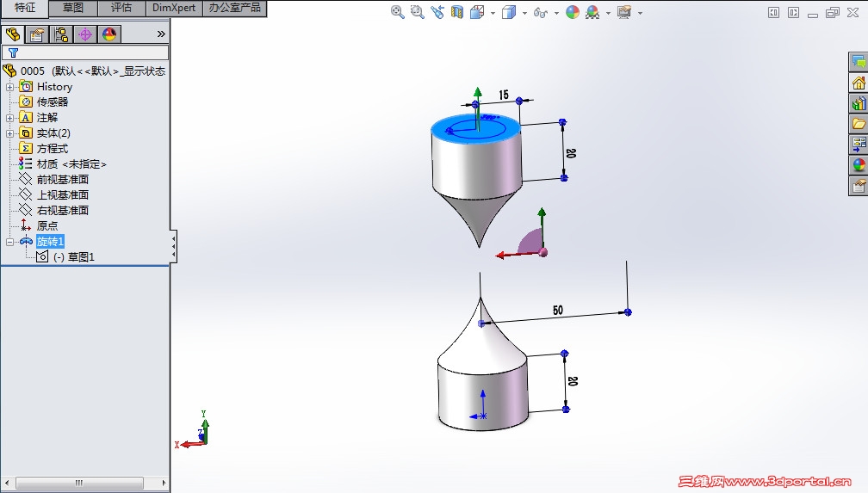Image resolution: width=868 pixels, height=493 pixels.
Task: Select the 原点 origin item
Action: coord(47,225)
